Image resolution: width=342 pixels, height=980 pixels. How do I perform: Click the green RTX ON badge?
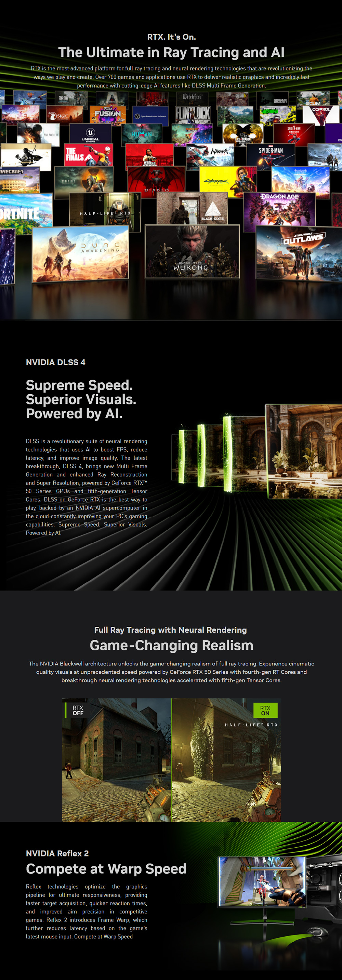265,710
